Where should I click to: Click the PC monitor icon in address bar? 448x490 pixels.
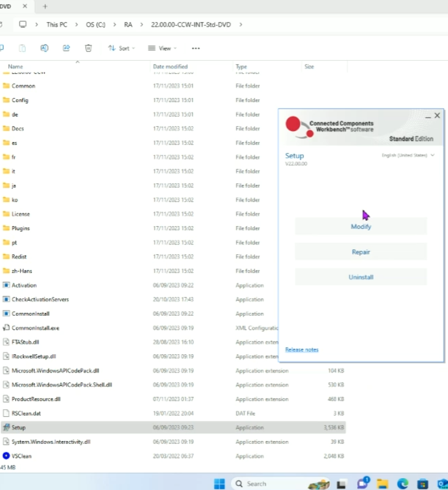click(23, 24)
